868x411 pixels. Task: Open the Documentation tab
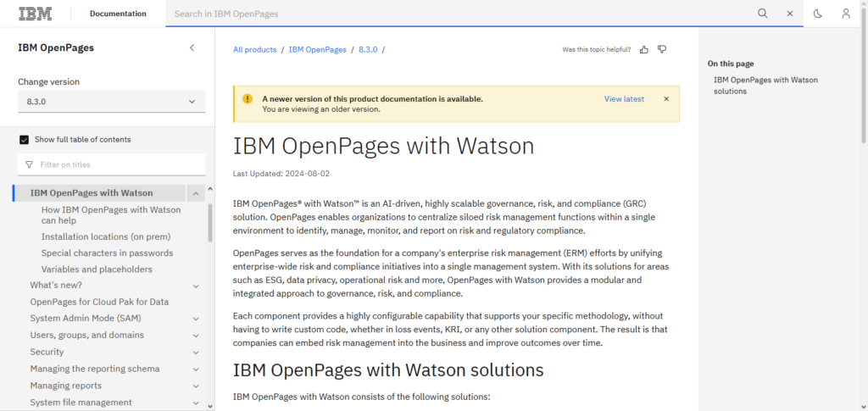click(118, 14)
